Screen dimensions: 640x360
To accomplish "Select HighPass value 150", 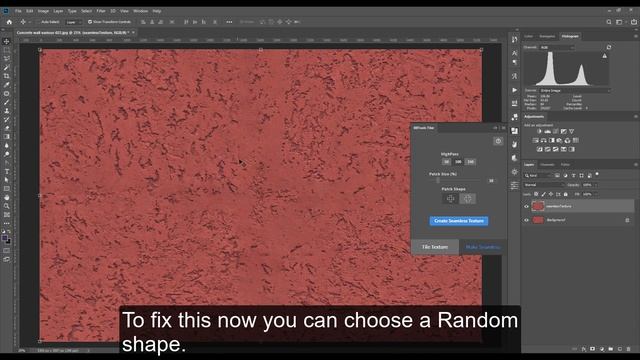I will click(x=471, y=162).
